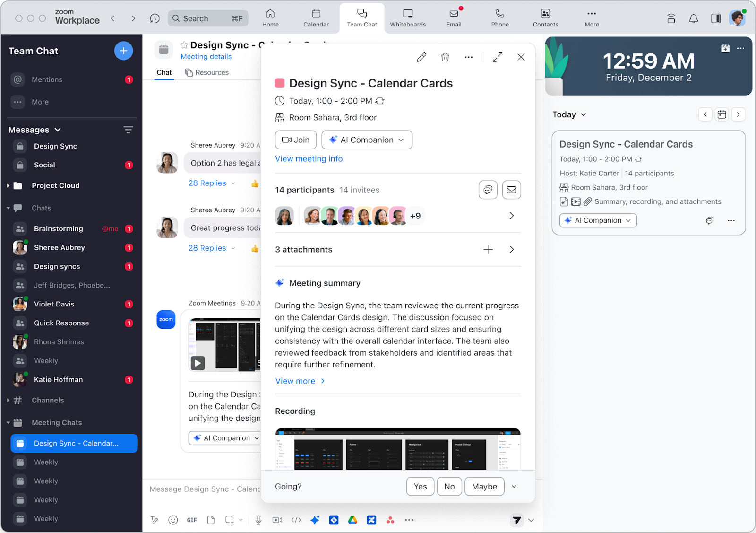Play the recording thumbnail in chat

pyautogui.click(x=198, y=363)
